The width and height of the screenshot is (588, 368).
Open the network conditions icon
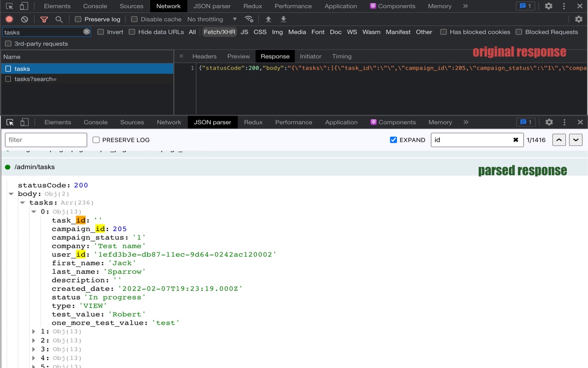(x=249, y=19)
